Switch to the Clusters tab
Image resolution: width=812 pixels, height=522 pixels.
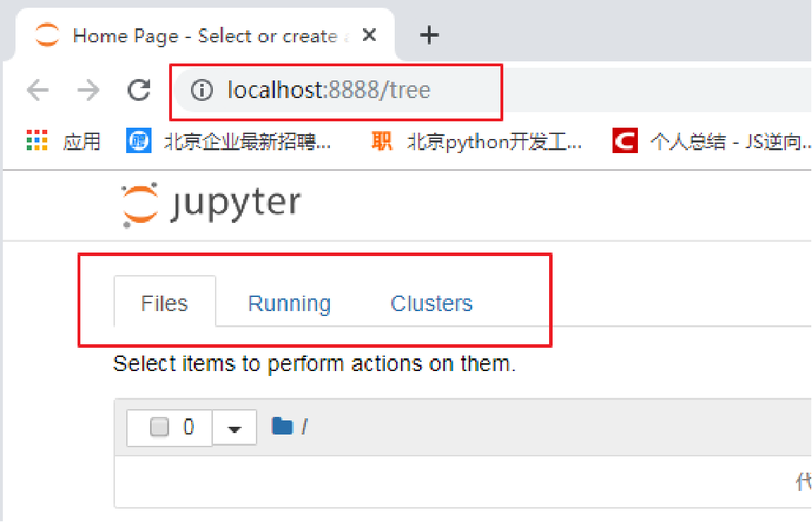click(431, 303)
